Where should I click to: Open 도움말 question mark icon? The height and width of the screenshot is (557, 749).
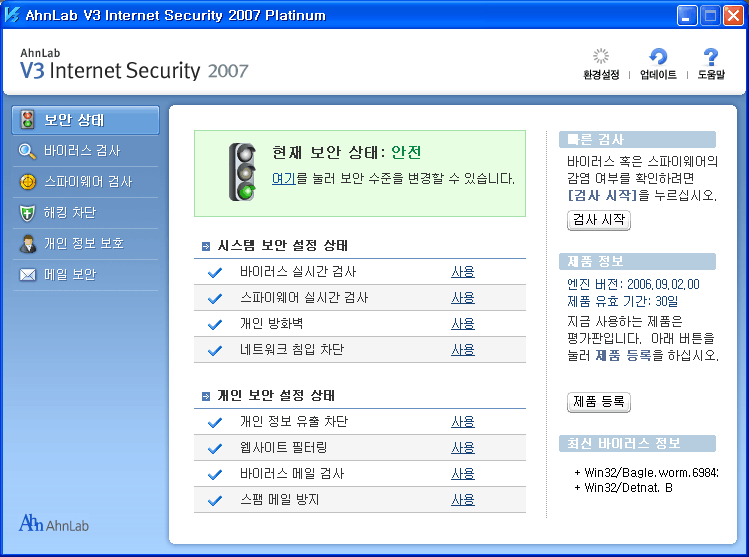click(711, 56)
